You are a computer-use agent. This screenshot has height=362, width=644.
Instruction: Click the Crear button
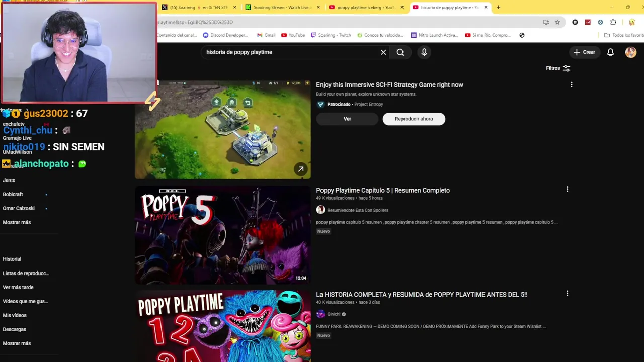point(584,52)
